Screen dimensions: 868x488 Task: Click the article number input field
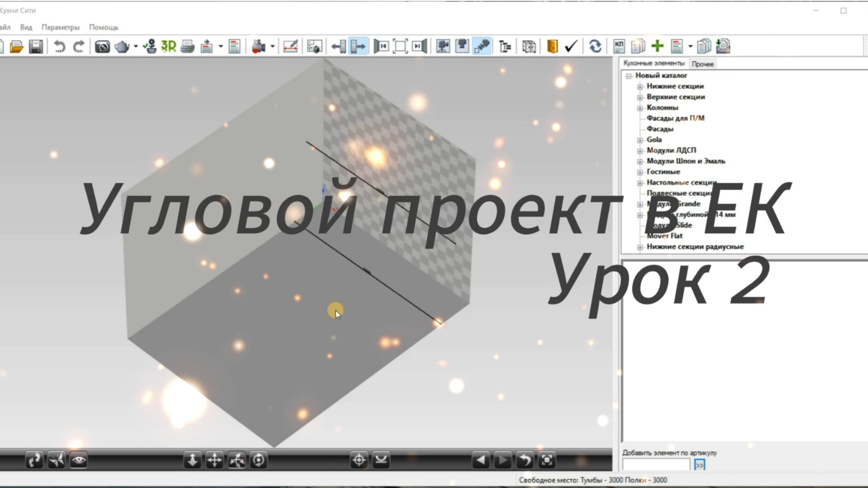pos(655,464)
